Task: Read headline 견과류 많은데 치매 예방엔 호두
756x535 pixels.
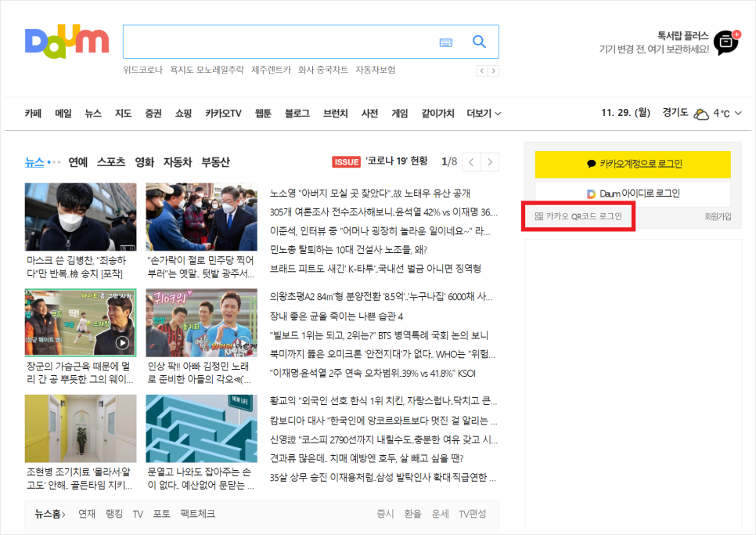Action: [366, 458]
